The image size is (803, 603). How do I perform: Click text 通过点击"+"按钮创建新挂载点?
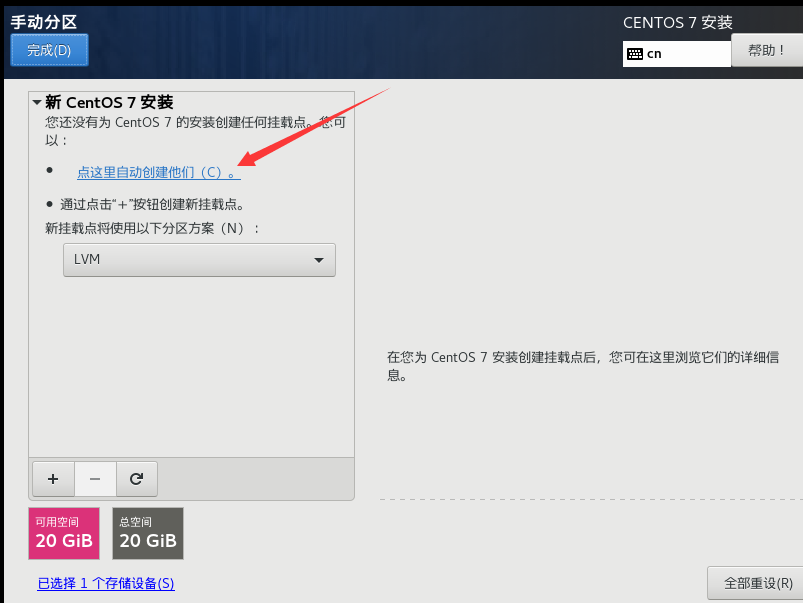click(152, 204)
